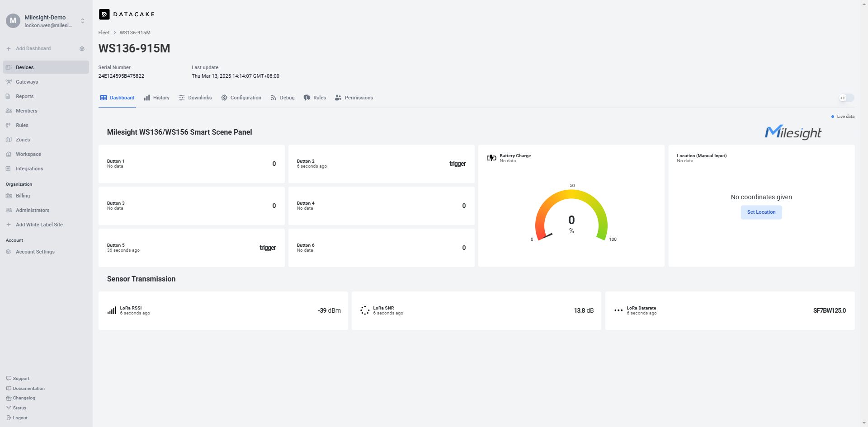Screen dimensions: 868x427
Task: Open Add White Label Site
Action: [39, 225]
